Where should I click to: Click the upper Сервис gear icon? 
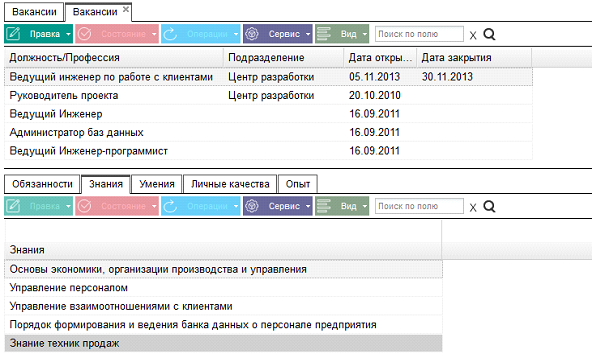(x=252, y=34)
